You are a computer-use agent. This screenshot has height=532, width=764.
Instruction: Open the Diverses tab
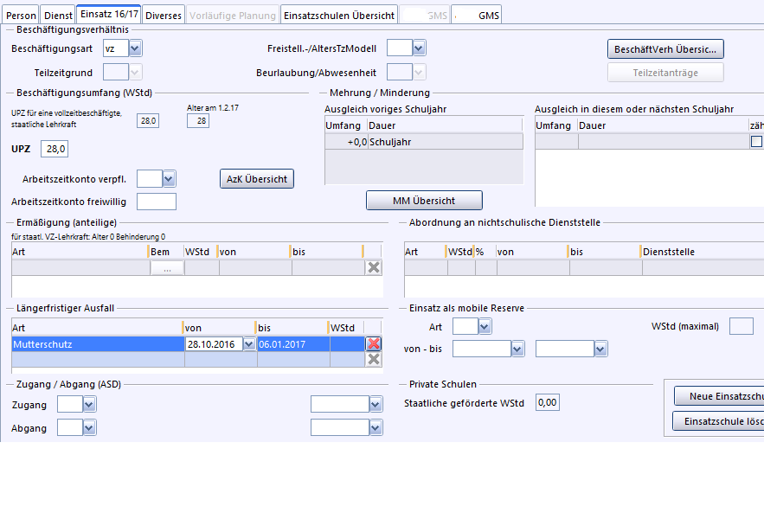pos(164,16)
